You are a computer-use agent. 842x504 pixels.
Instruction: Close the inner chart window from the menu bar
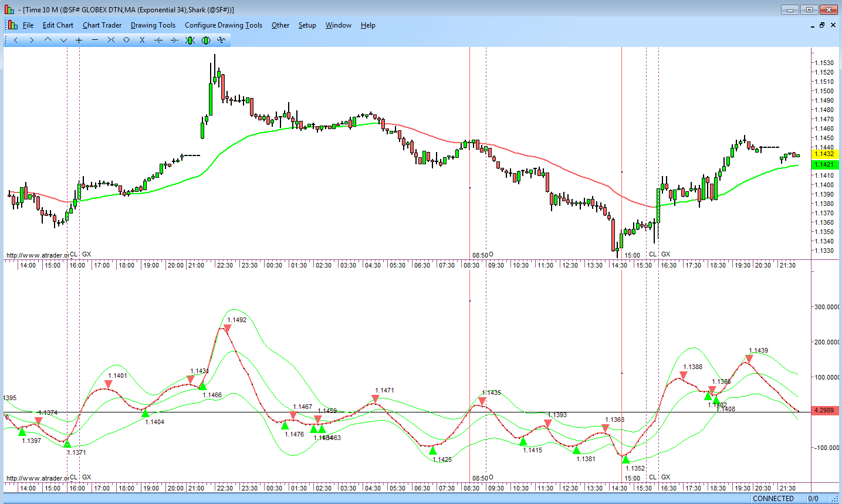[833, 25]
